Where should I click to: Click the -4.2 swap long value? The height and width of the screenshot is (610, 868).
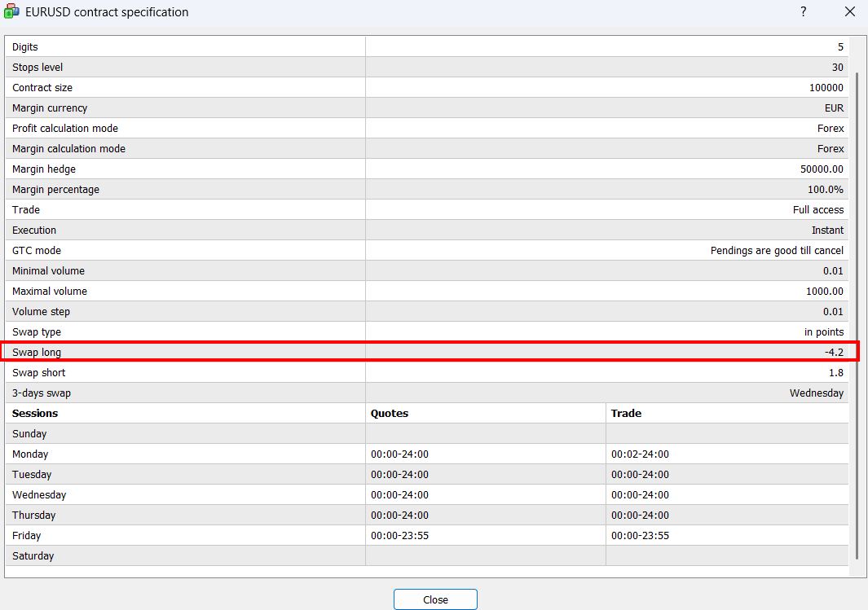(834, 353)
